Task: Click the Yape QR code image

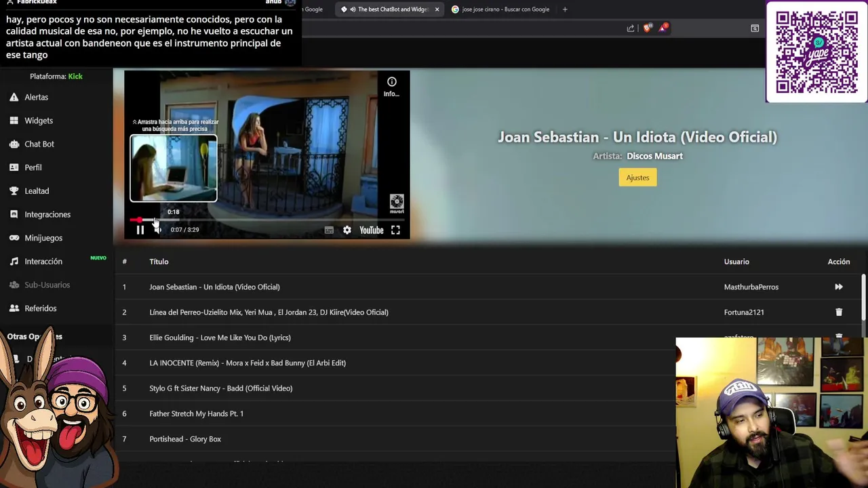Action: [x=816, y=52]
